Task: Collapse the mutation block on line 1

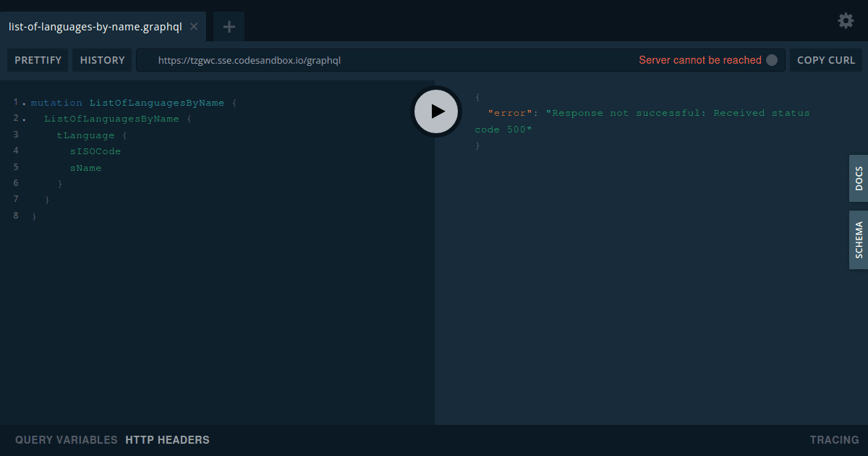Action: [25, 102]
